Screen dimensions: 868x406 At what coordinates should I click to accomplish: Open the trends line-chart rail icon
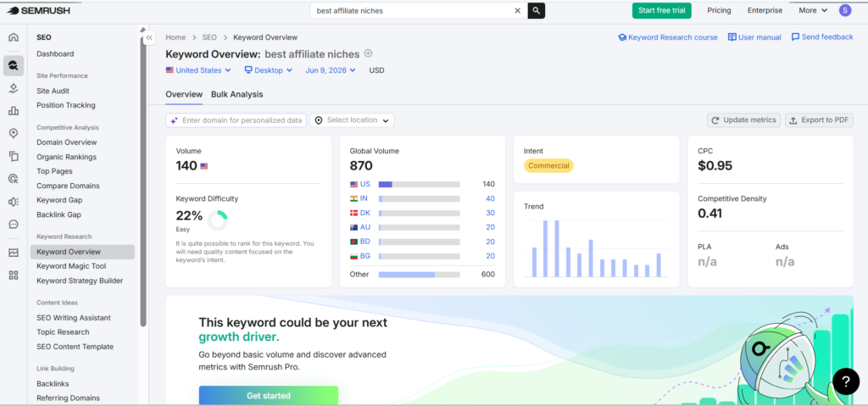tap(14, 253)
